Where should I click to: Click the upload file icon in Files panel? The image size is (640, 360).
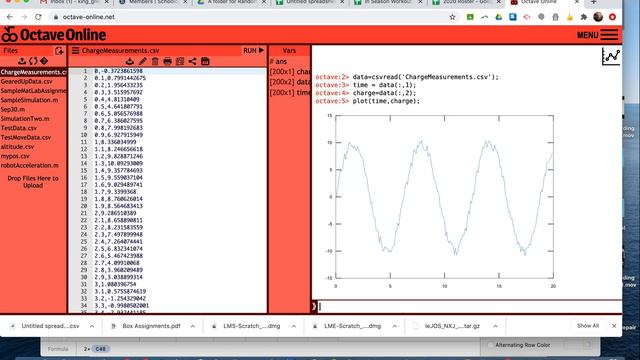[22, 61]
